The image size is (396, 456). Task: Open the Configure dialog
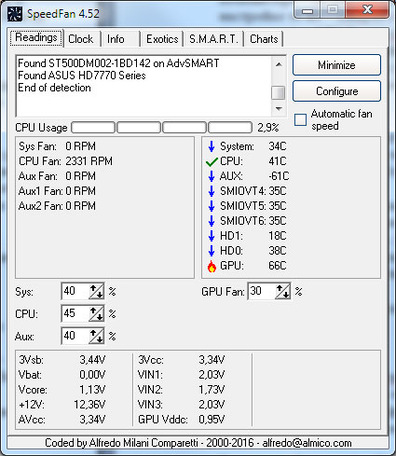(x=337, y=91)
